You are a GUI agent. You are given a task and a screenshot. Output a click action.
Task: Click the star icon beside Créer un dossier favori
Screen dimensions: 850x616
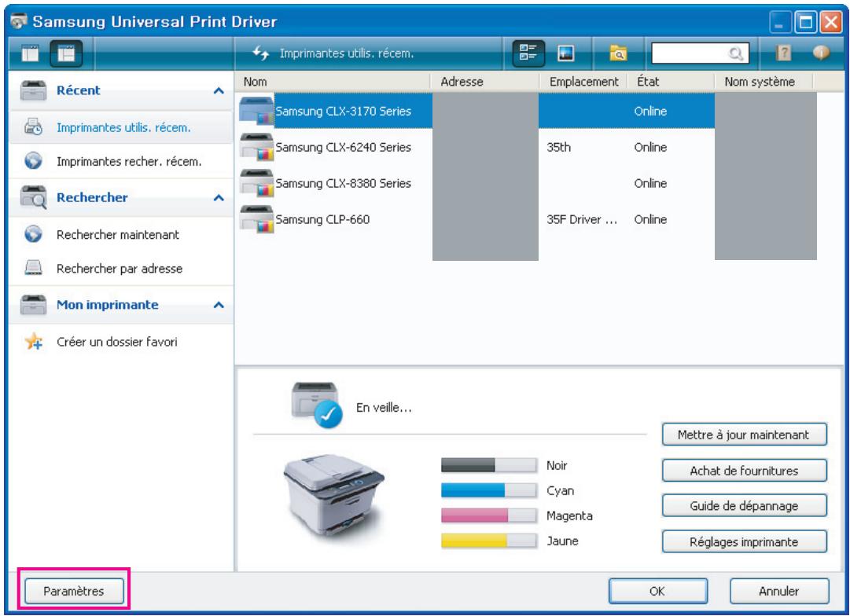(x=34, y=341)
